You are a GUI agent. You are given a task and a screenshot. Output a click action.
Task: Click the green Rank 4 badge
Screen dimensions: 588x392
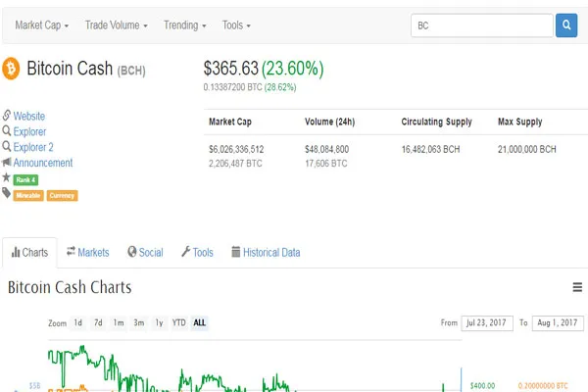tap(25, 180)
